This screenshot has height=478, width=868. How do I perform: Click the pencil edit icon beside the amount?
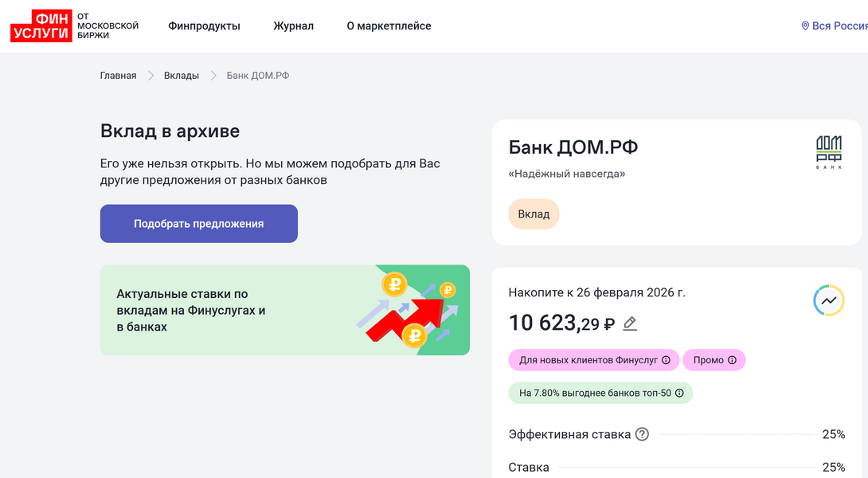(x=630, y=323)
